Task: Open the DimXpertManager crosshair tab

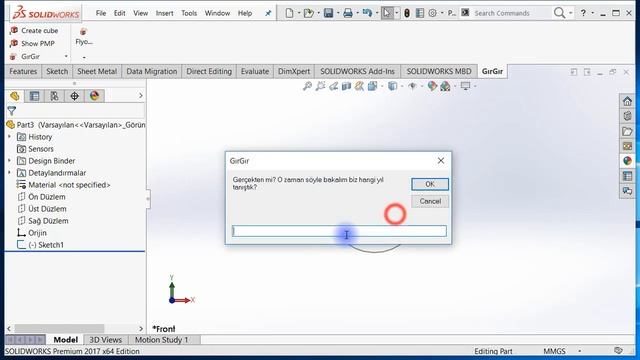Action: [74, 96]
